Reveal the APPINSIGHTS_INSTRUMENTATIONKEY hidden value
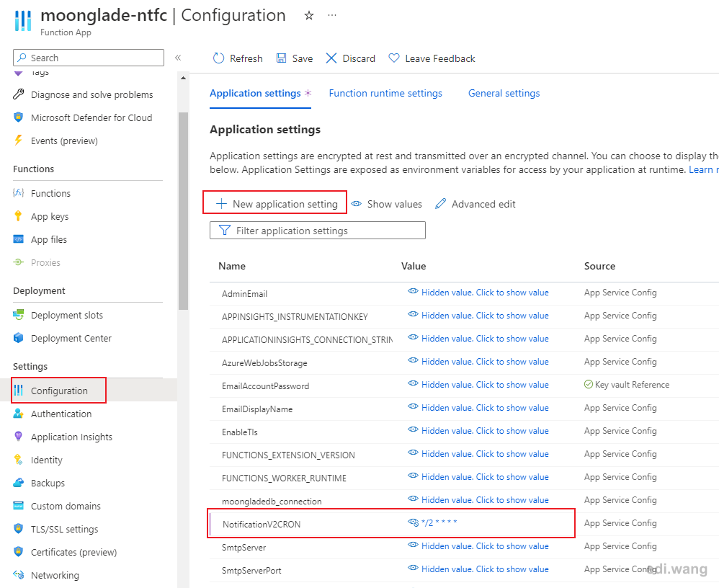 (x=478, y=315)
